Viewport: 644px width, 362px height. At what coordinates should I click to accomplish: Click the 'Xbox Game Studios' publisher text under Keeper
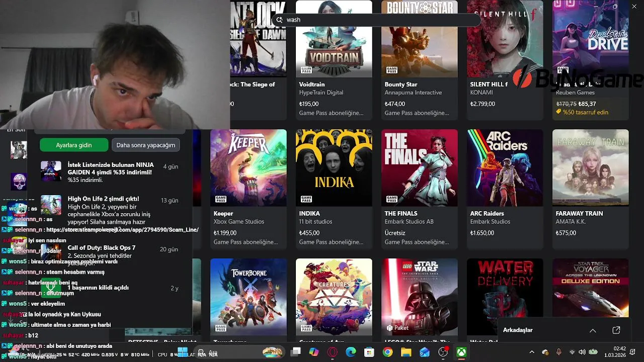click(238, 222)
